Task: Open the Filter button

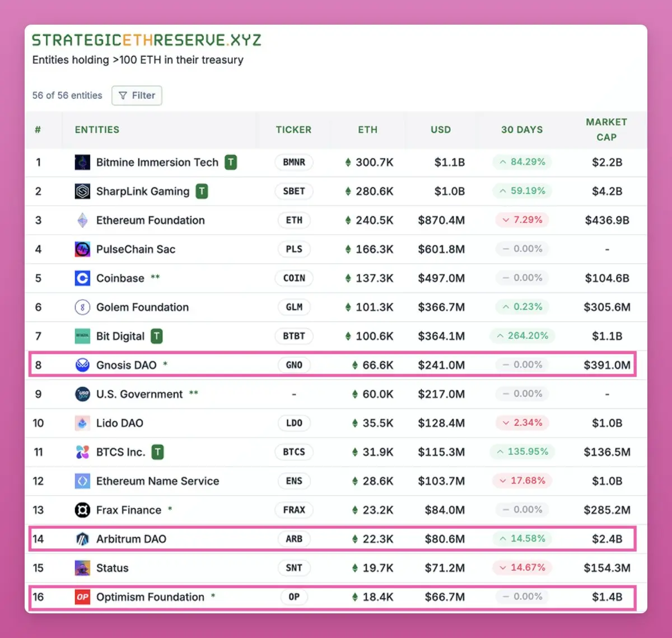Action: pos(137,95)
